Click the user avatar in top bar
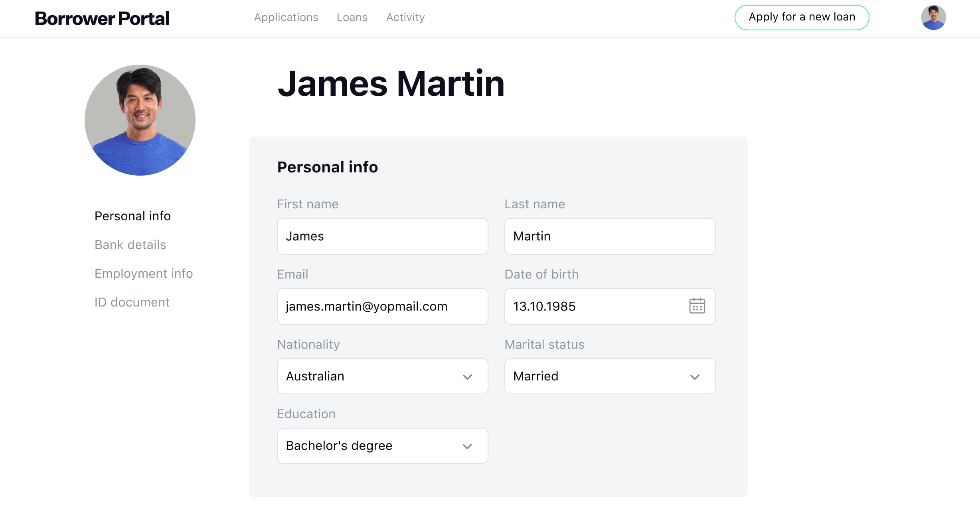This screenshot has height=526, width=980. point(933,17)
